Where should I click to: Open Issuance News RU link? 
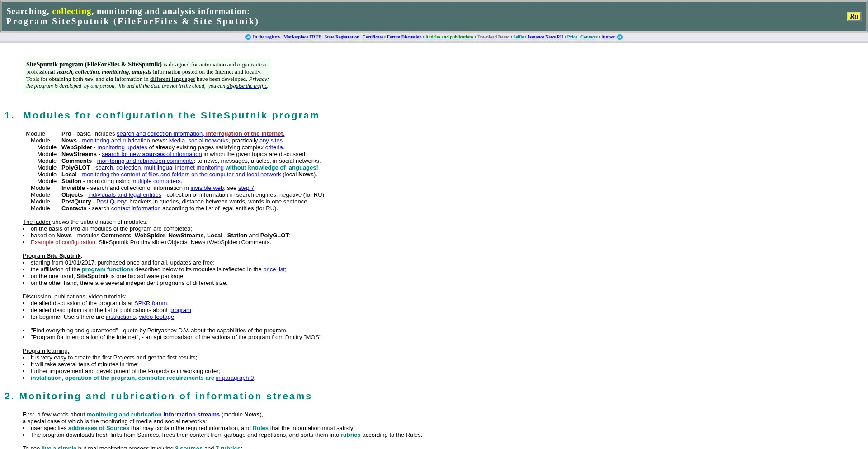(x=545, y=37)
